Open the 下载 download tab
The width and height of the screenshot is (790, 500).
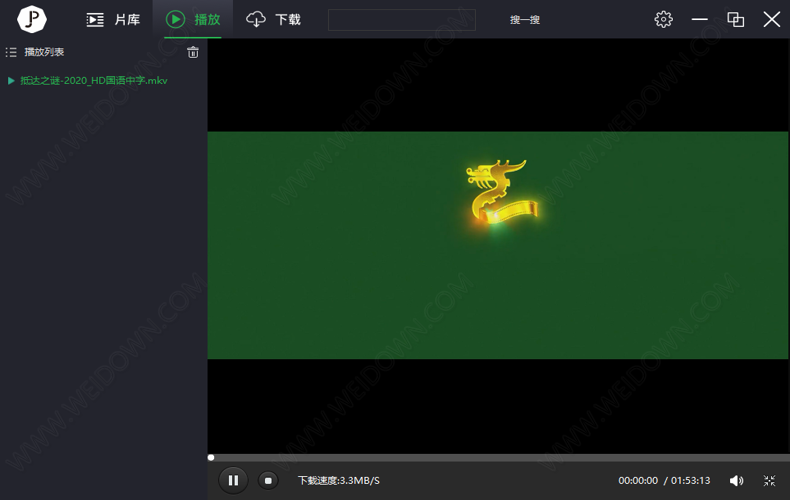[x=273, y=20]
